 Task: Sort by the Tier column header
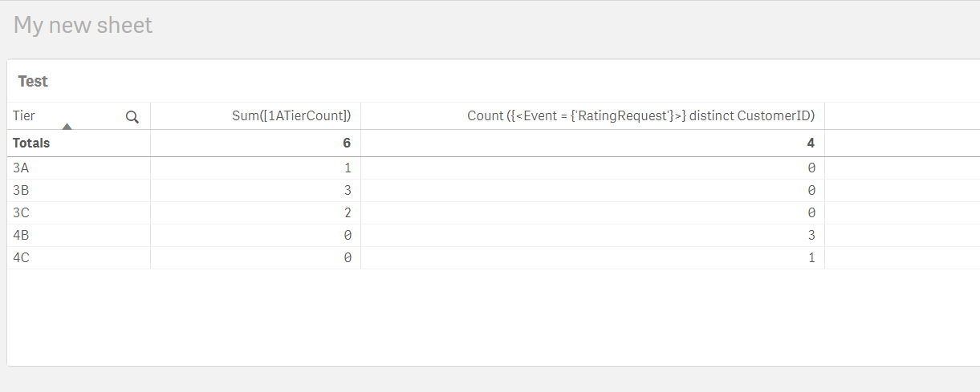click(x=25, y=116)
